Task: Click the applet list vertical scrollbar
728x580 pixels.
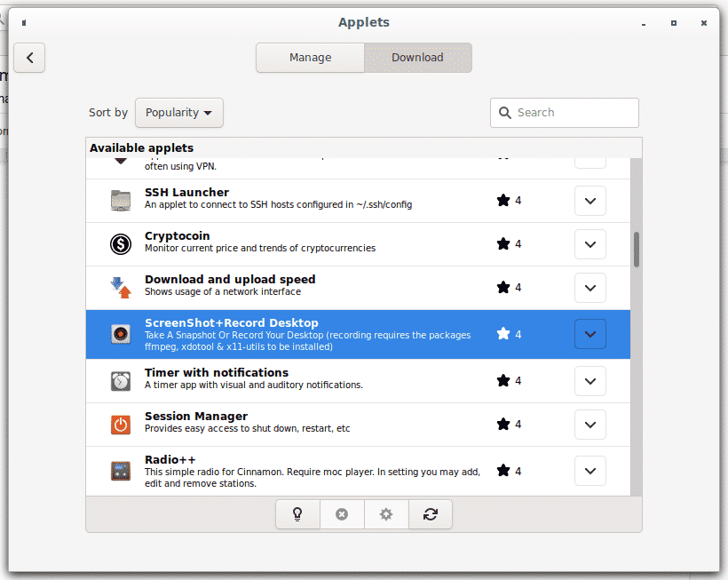Action: (x=636, y=250)
